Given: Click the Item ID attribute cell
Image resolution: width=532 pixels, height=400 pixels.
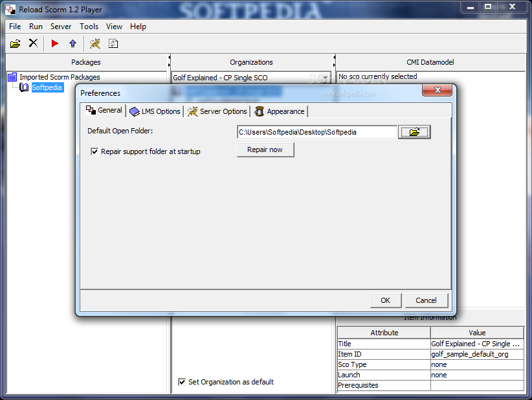Looking at the screenshot, I should coord(384,354).
